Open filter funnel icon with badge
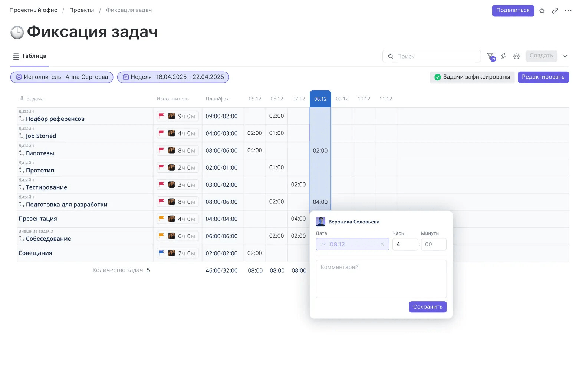579x392 pixels. pos(490,56)
